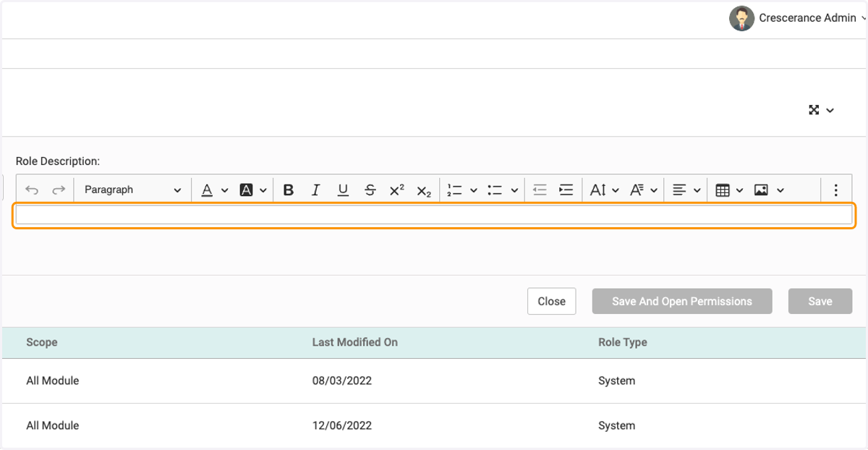Click the Close button
The image size is (868, 450).
click(x=552, y=302)
